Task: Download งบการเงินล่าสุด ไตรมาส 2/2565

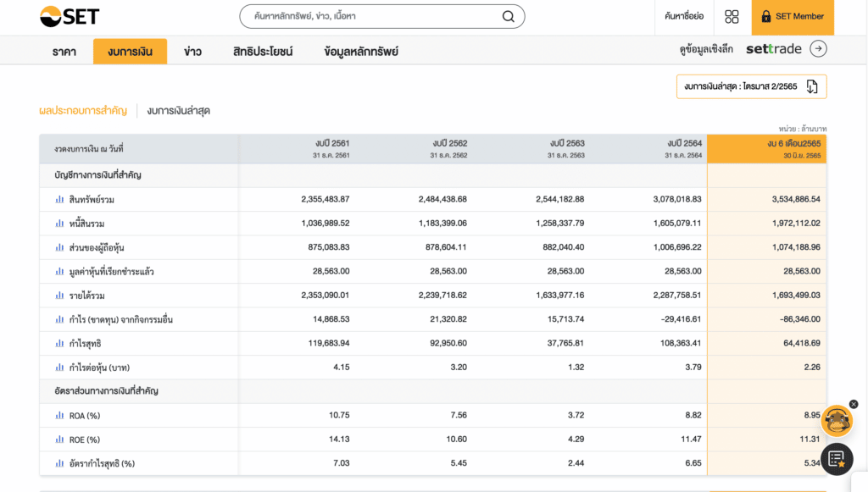Action: point(751,86)
